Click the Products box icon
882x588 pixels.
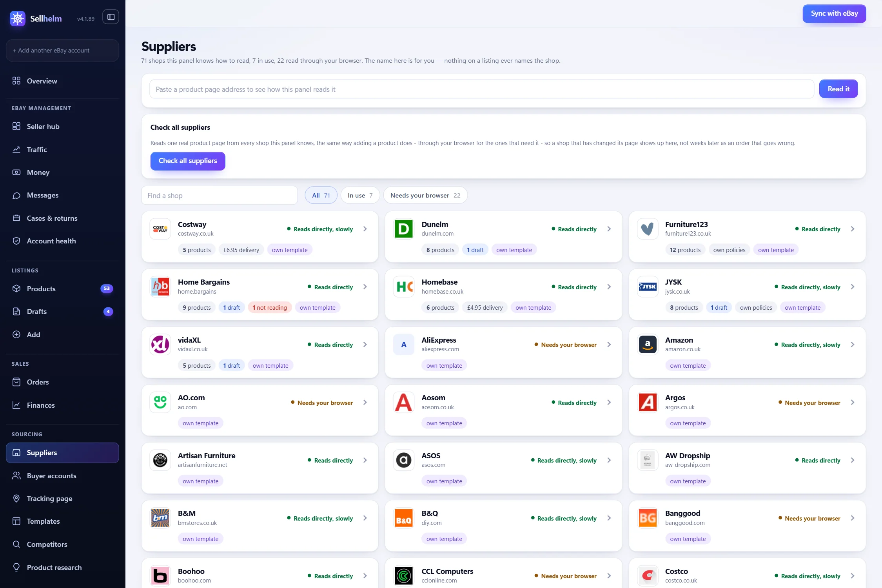tap(16, 289)
